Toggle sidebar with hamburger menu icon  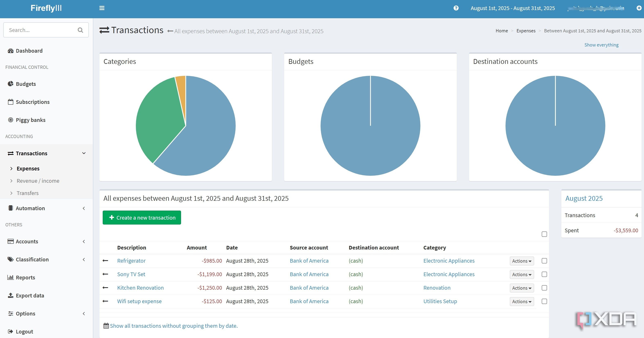[102, 8]
